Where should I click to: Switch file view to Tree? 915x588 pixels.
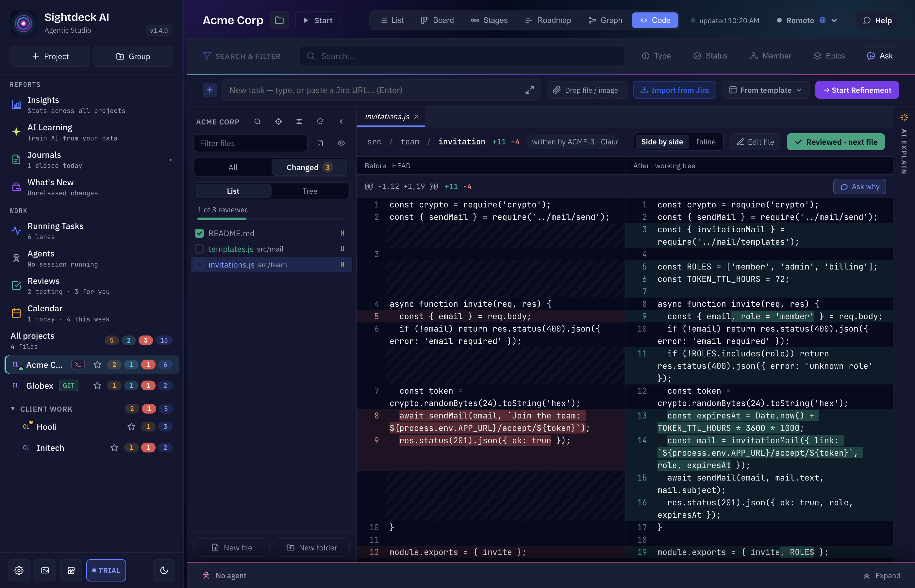click(x=310, y=191)
